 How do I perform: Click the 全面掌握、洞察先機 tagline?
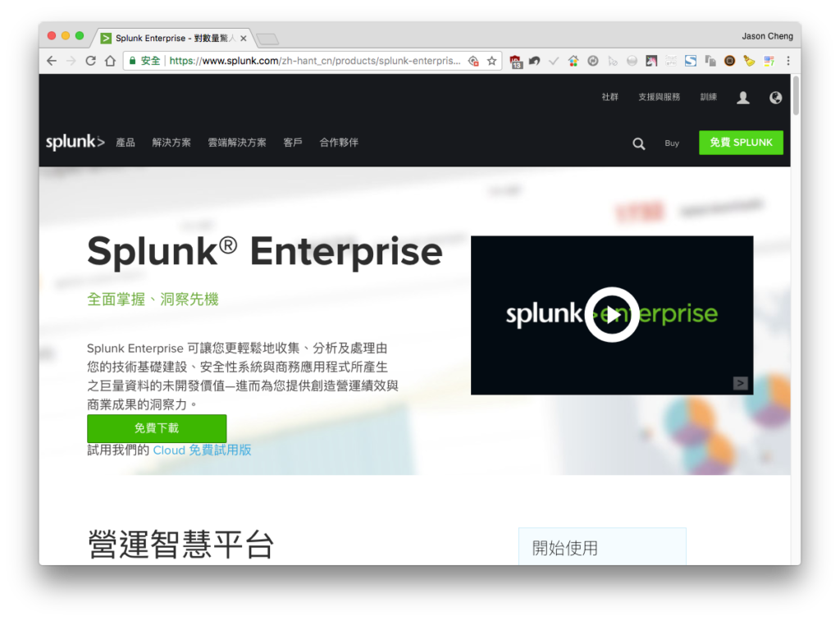click(x=153, y=299)
